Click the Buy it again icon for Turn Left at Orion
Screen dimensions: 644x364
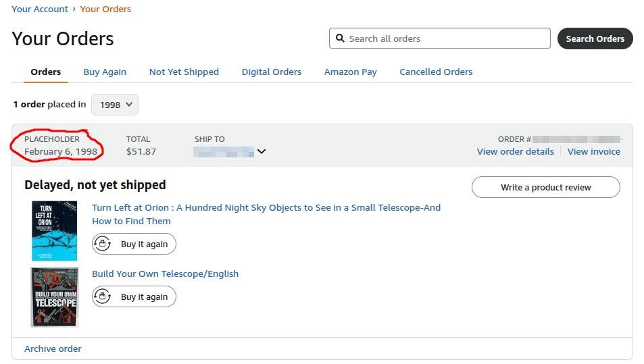(x=103, y=244)
